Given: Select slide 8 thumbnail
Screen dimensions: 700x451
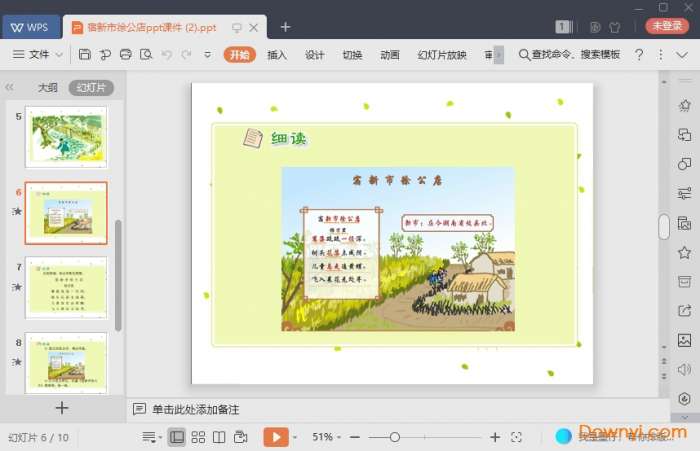Looking at the screenshot, I should [x=66, y=363].
